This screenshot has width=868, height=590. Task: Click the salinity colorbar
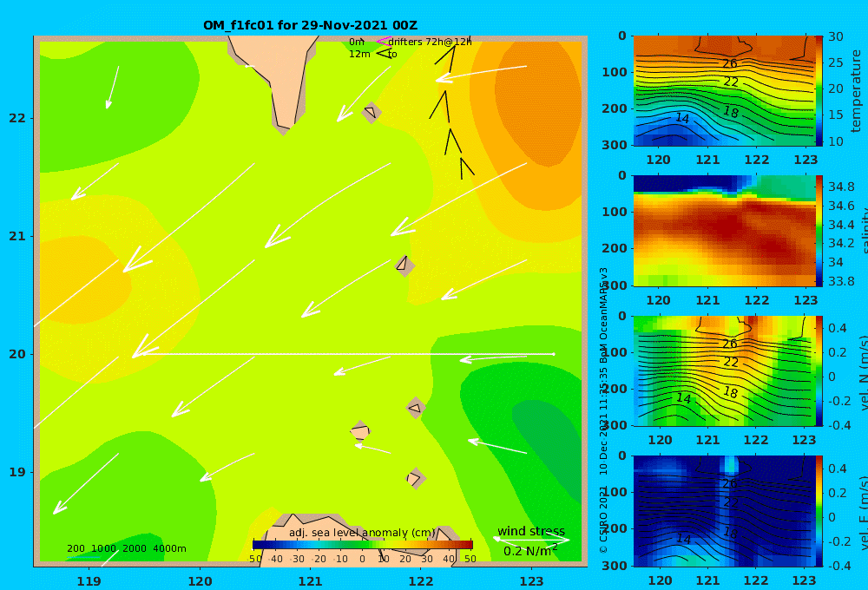coord(819,231)
